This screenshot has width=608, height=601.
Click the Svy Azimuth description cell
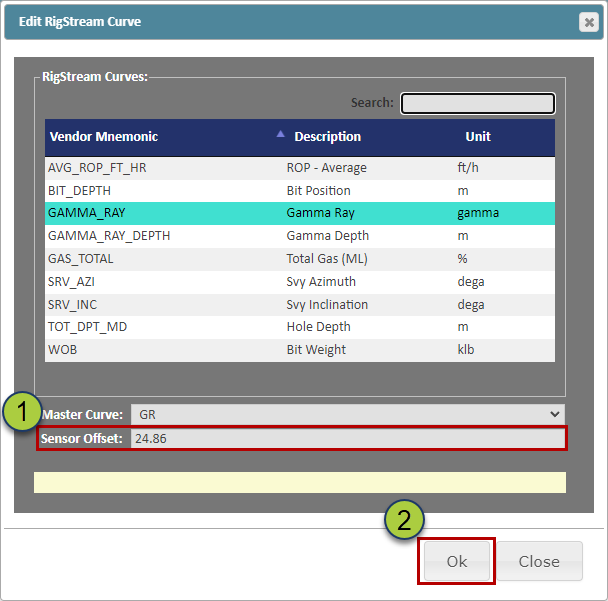[x=321, y=282]
